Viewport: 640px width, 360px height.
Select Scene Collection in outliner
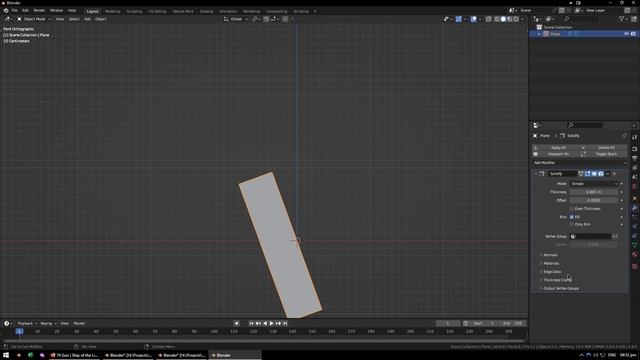click(x=557, y=27)
